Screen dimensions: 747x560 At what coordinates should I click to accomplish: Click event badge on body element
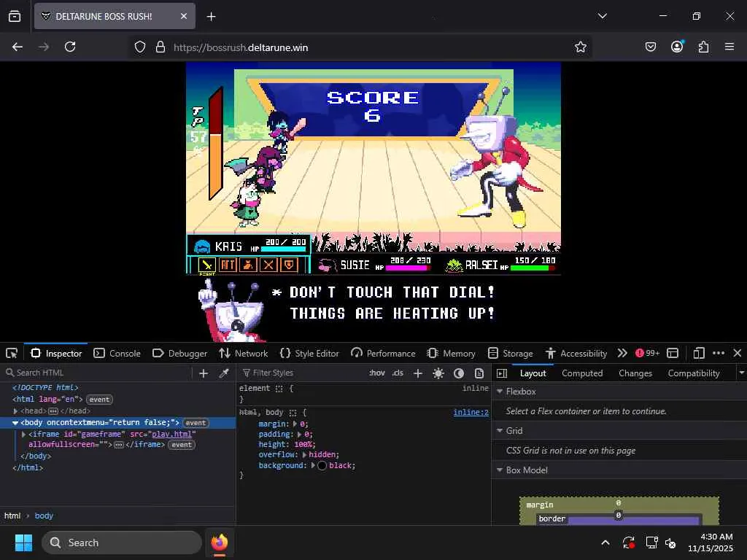(x=196, y=423)
